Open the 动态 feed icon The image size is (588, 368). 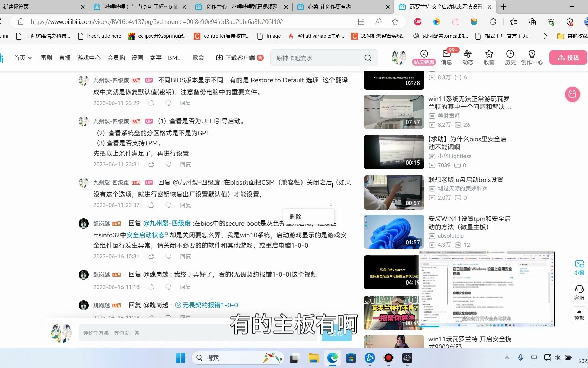click(x=468, y=58)
